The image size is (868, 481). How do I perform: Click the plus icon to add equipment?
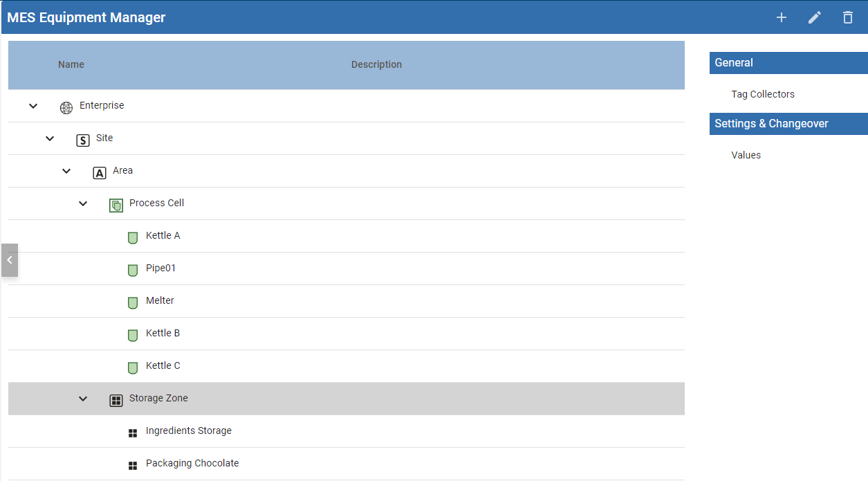click(782, 17)
